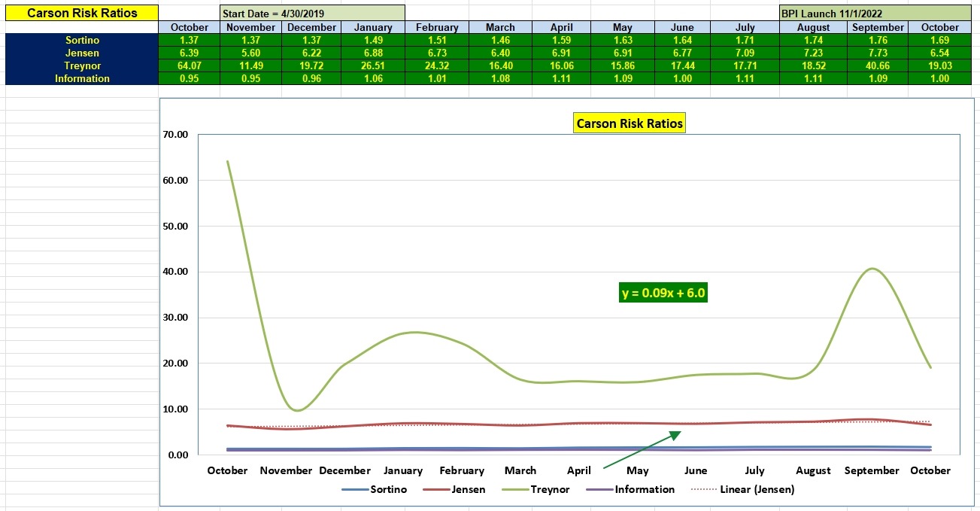Image resolution: width=980 pixels, height=511 pixels.
Task: Select the Treynor value 24.32
Action: point(436,65)
